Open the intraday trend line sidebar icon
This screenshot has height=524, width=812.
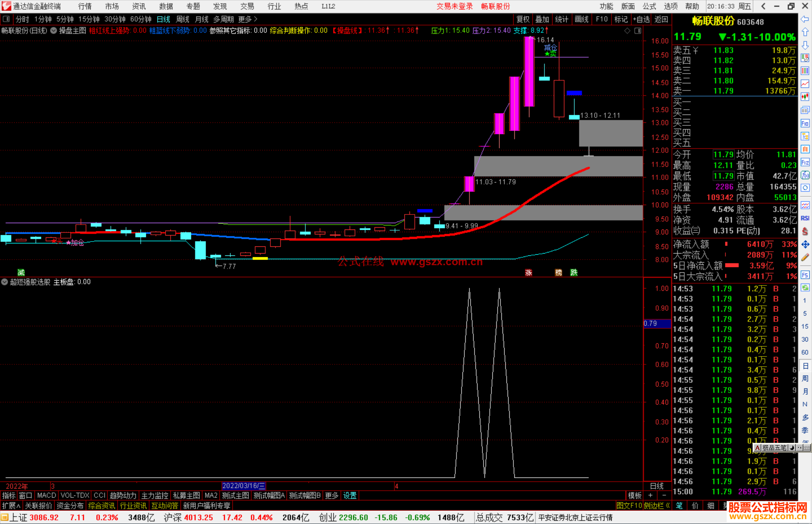click(805, 84)
